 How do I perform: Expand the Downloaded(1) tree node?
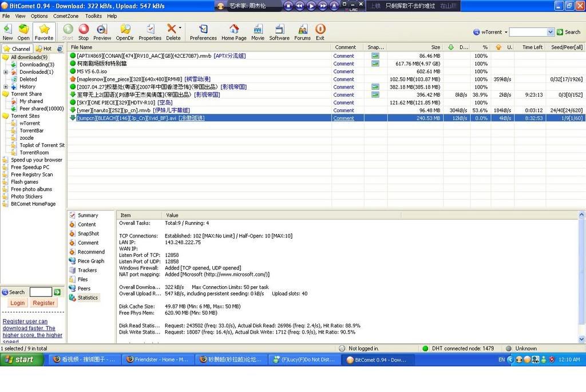click(6, 72)
